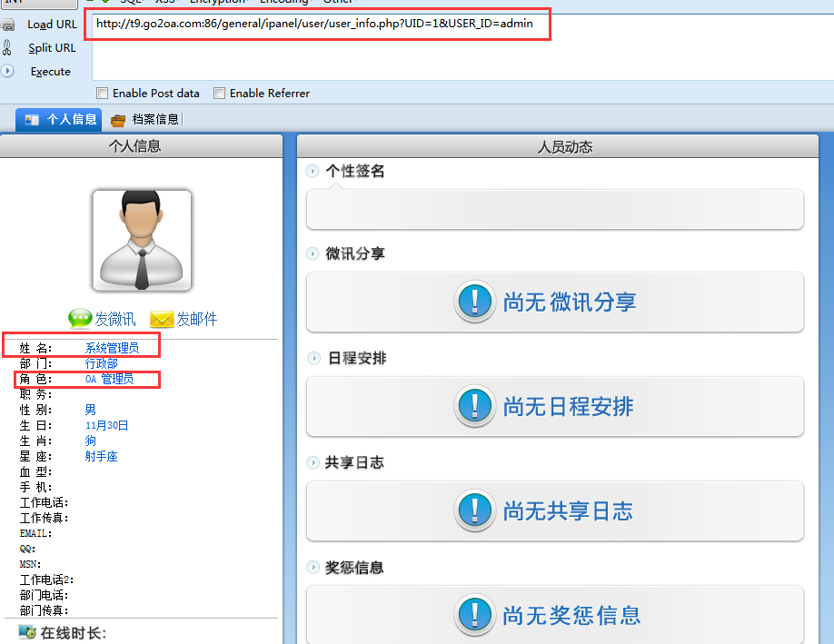This screenshot has width=834, height=644.
Task: Click the 在线时长 clock icon
Action: (x=27, y=632)
